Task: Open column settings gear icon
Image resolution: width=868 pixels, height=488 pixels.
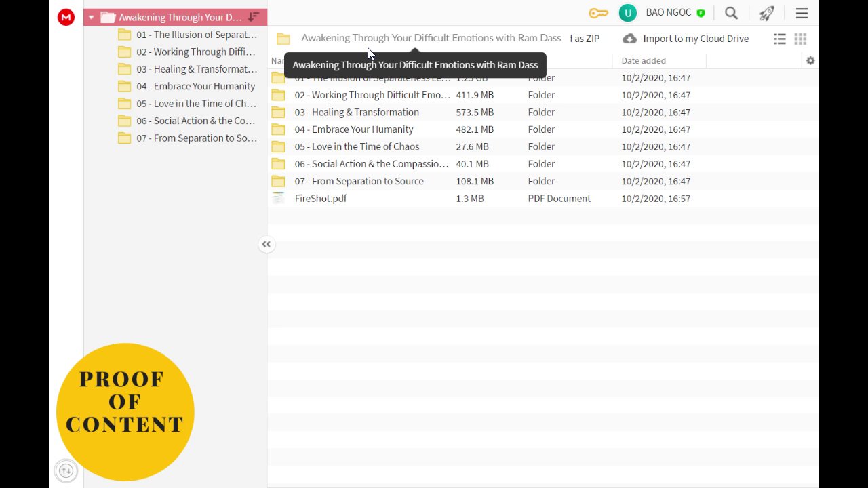Action: (x=810, y=60)
